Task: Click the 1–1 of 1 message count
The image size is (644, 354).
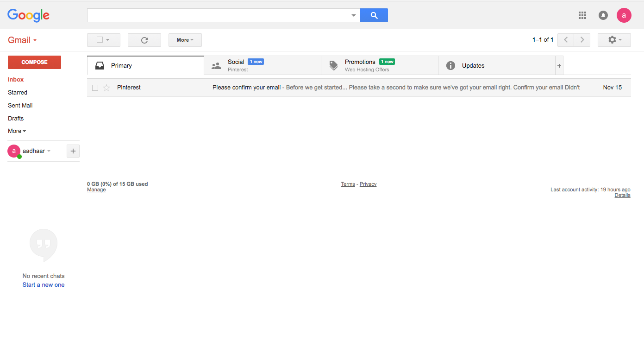Action: (x=543, y=40)
